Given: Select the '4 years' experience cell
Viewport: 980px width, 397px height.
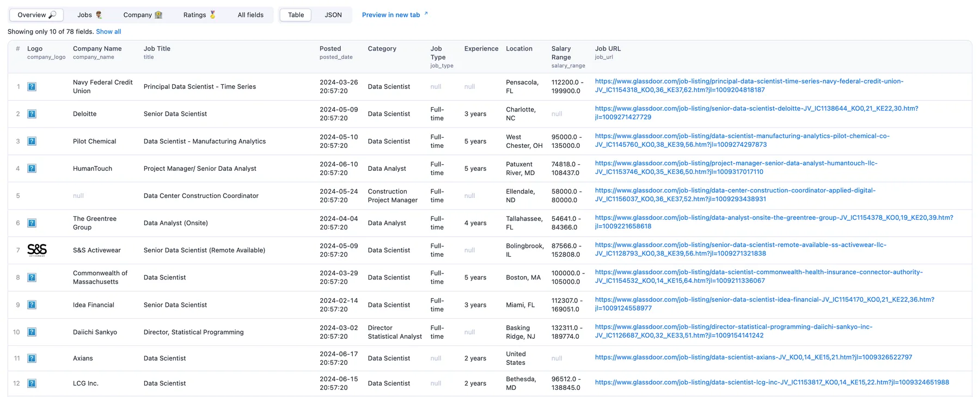Looking at the screenshot, I should point(475,223).
